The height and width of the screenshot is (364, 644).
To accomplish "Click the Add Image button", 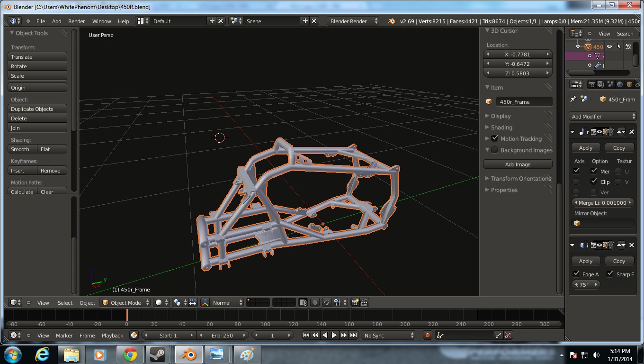I will [x=518, y=164].
